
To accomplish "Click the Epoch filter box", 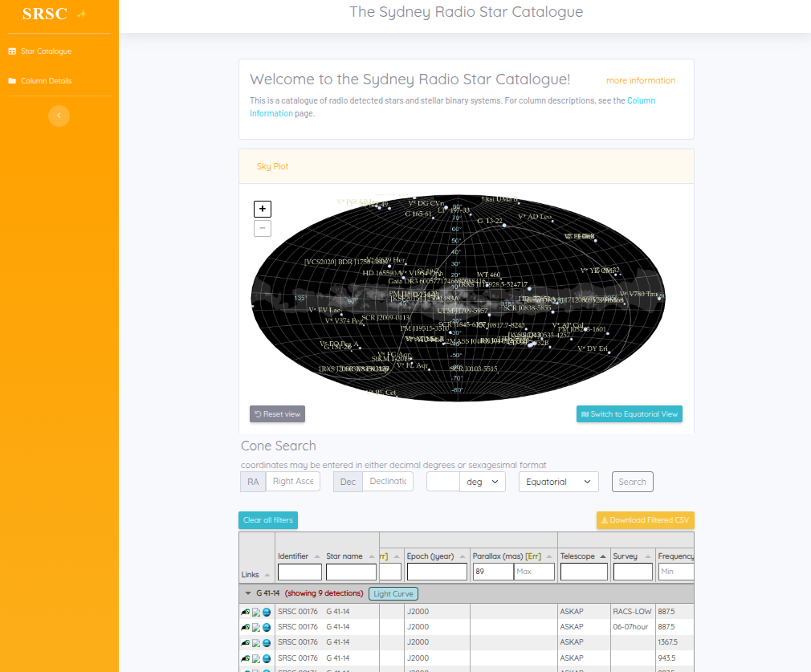I will click(437, 572).
